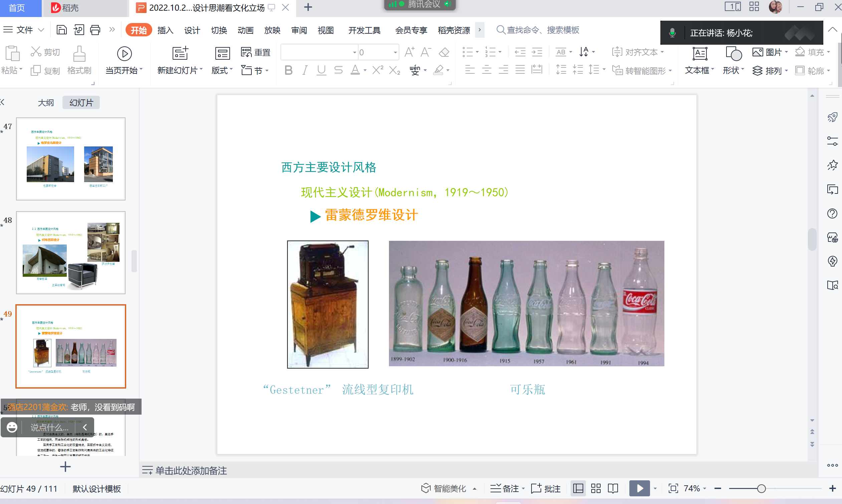
Task: Click the clear formatting eraser icon
Action: tap(444, 52)
